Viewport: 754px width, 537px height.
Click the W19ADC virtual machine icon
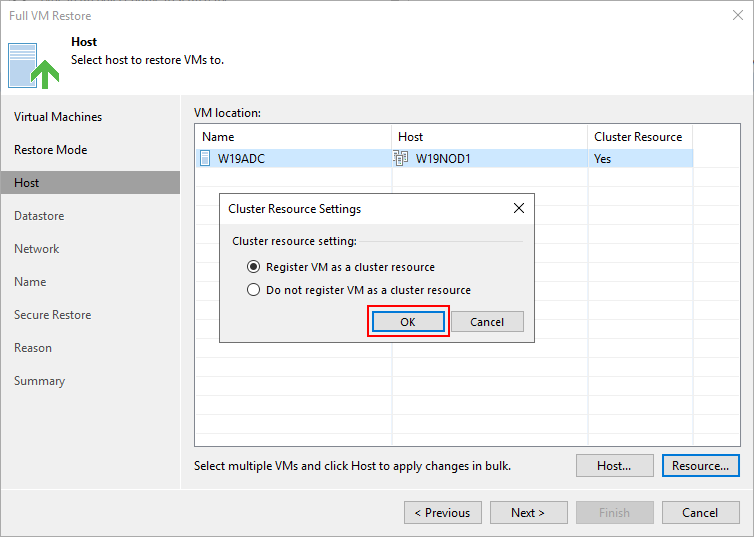click(205, 158)
